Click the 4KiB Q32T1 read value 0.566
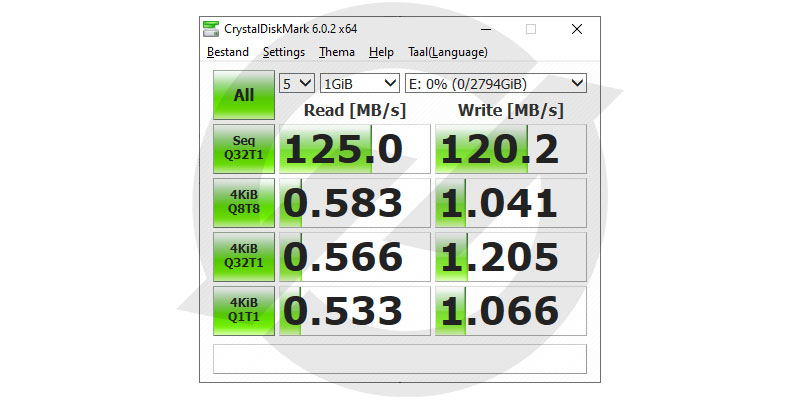 [x=355, y=257]
